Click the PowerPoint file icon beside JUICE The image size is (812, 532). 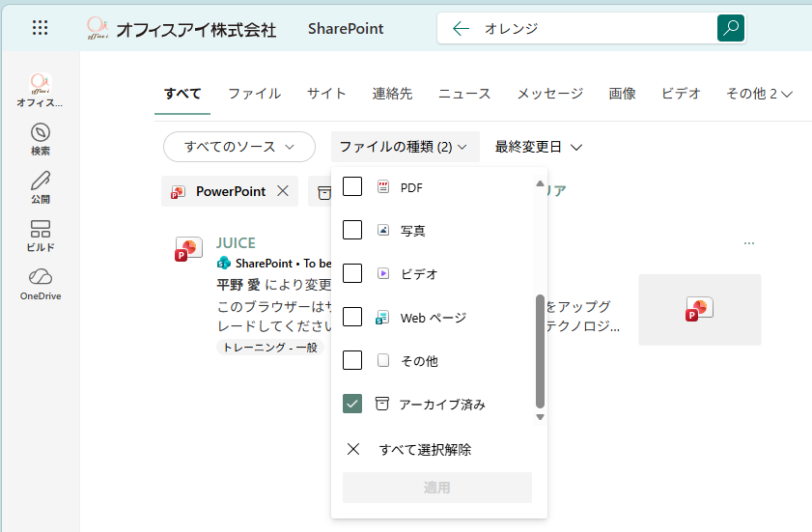coord(188,249)
